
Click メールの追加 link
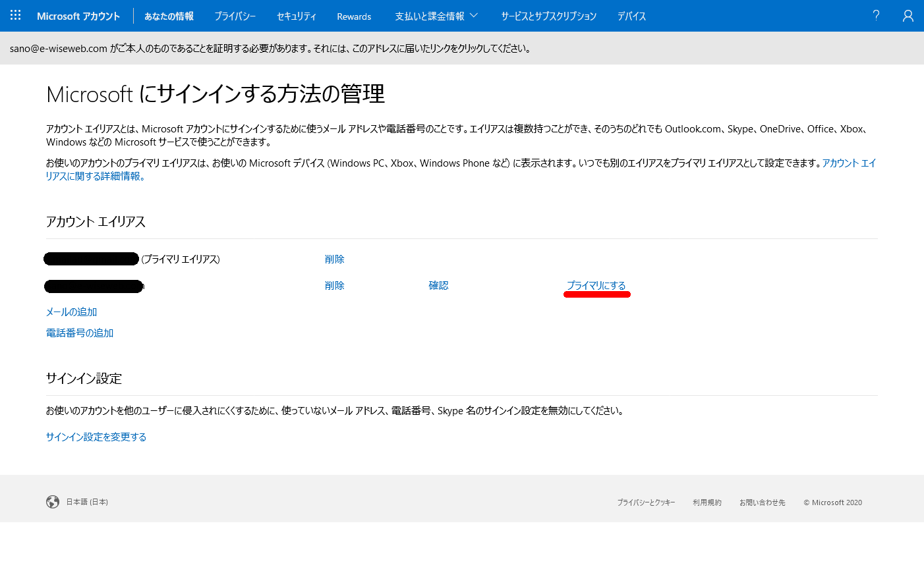pyautogui.click(x=71, y=312)
